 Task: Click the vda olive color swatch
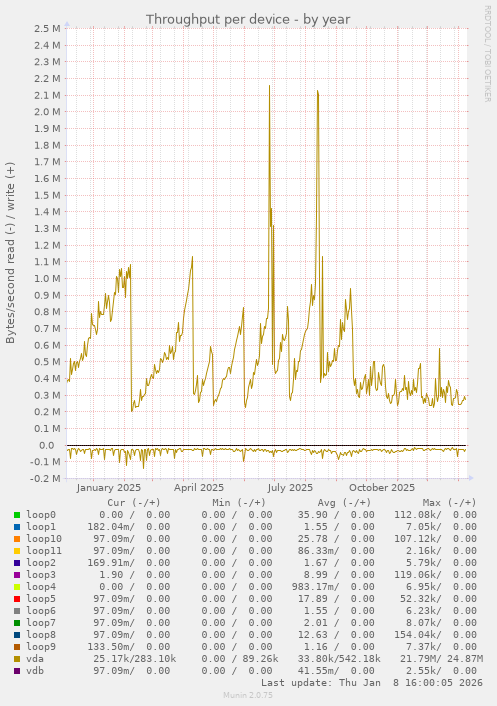click(x=17, y=659)
